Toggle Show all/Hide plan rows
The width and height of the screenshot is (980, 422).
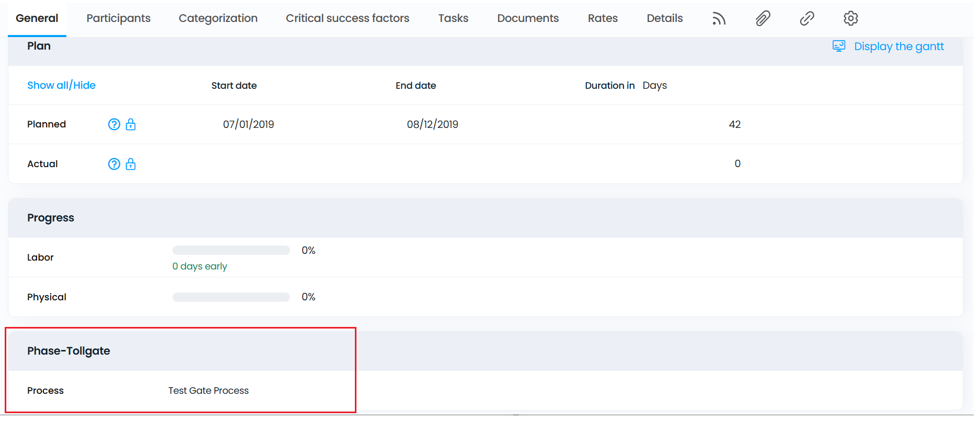(61, 85)
